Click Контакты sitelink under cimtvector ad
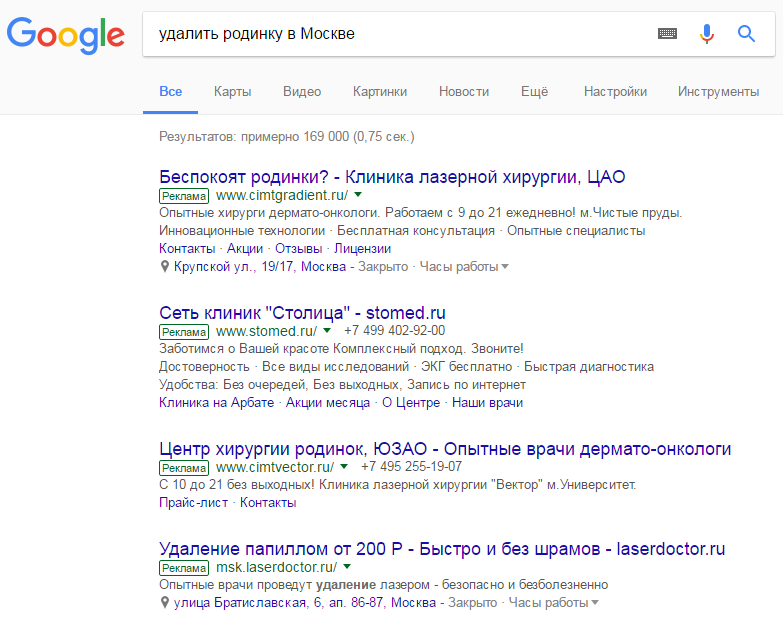This screenshot has height=632, width=783. (x=268, y=503)
